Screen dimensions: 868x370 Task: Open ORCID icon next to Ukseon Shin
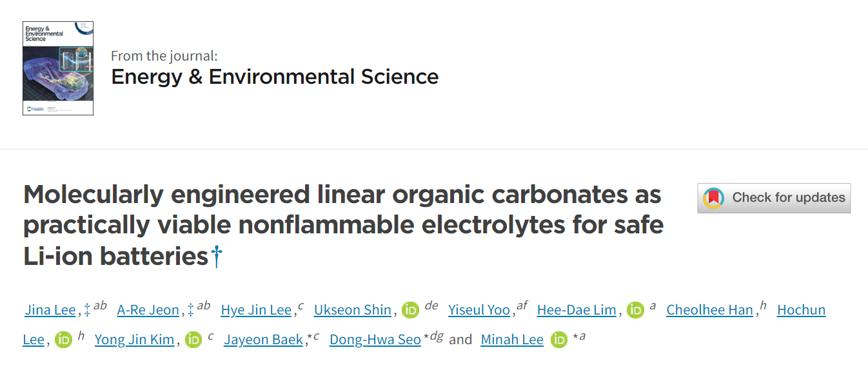point(411,310)
